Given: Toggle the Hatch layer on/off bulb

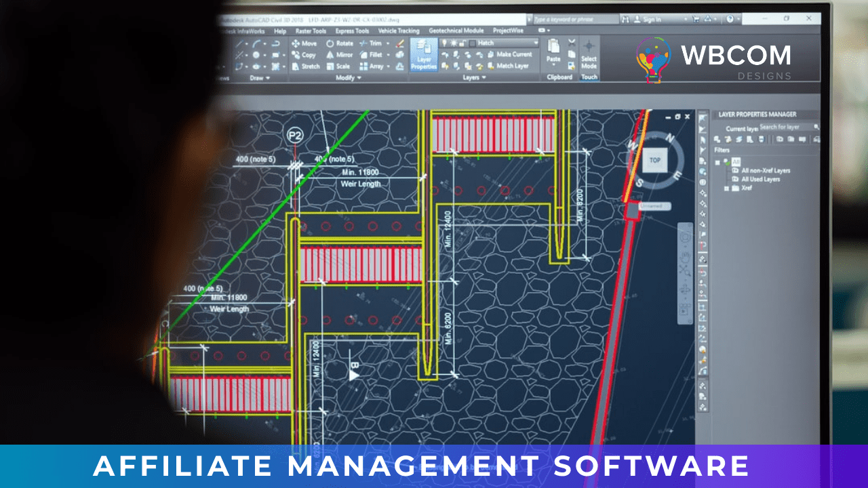Looking at the screenshot, I should (446, 43).
